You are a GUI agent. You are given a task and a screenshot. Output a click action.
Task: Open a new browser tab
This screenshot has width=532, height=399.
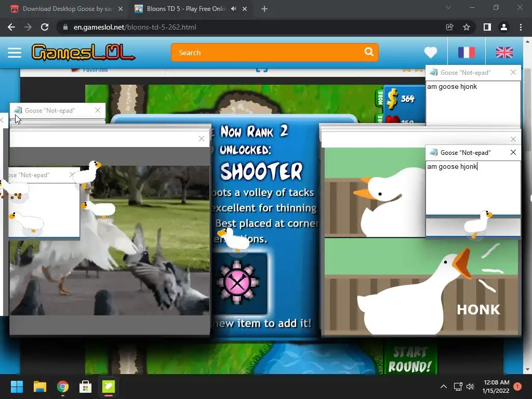click(x=264, y=9)
